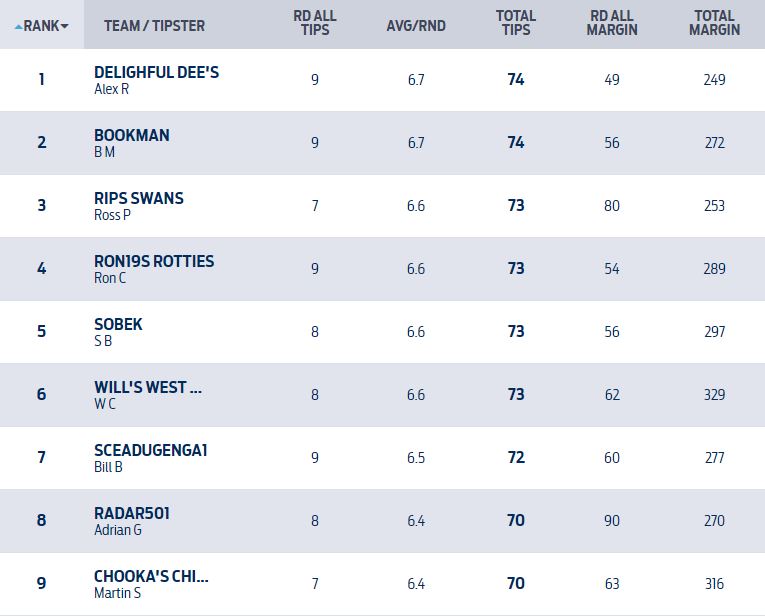Open the WILL'S WEST … team

click(148, 387)
